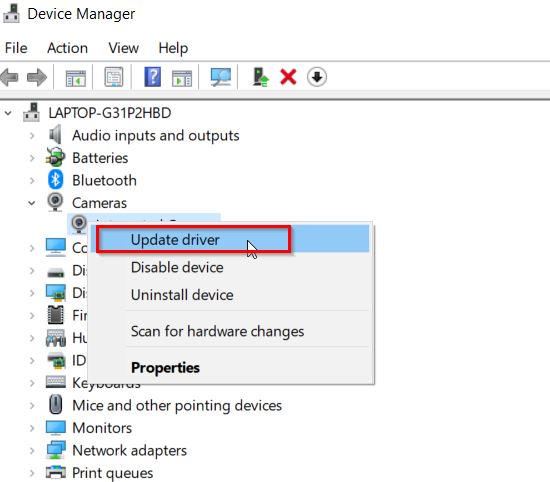Click the blue Help question-mark icon
The height and width of the screenshot is (482, 550).
click(153, 77)
